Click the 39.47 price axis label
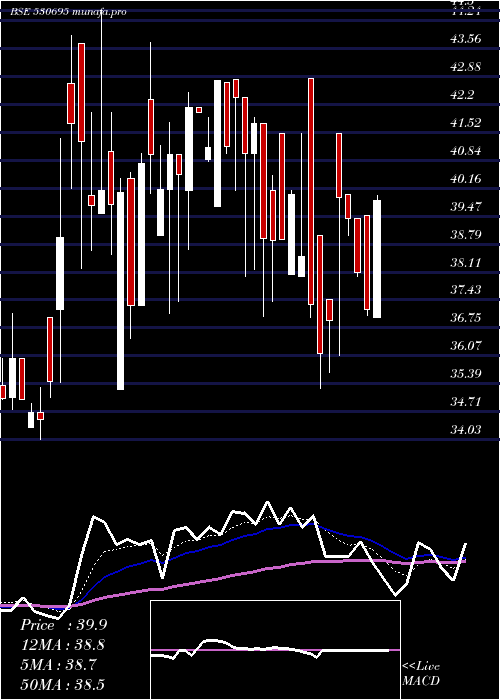500x700 pixels. coord(466,207)
